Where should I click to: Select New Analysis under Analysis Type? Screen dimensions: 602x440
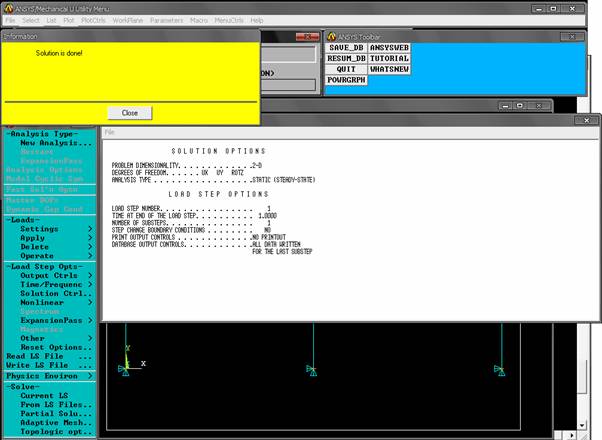pos(56,143)
